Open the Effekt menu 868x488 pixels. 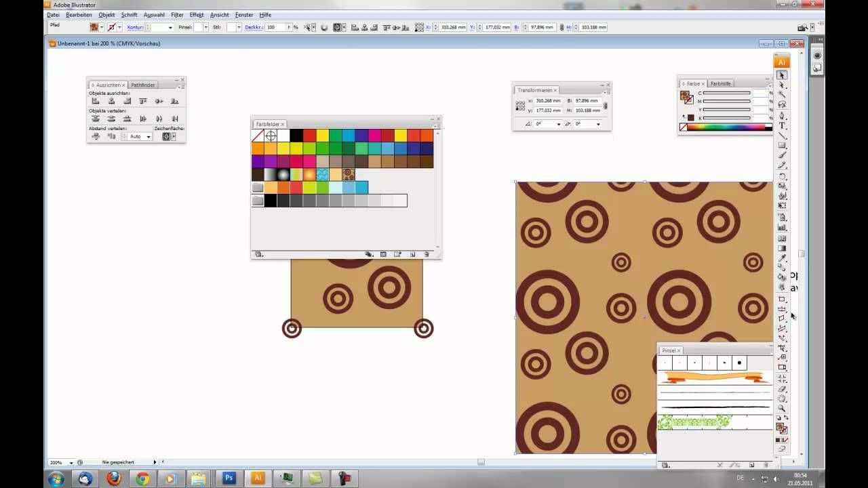tap(196, 15)
